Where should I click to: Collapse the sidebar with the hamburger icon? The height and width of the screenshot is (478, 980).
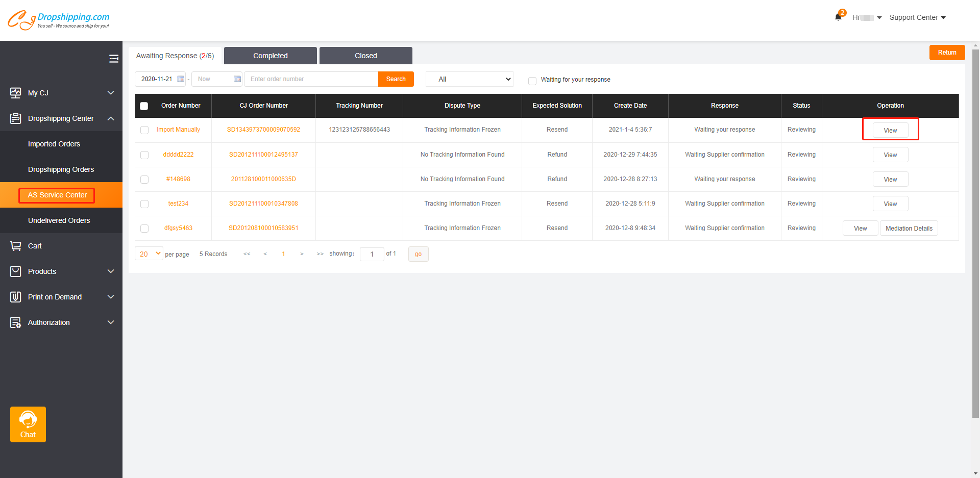click(113, 59)
